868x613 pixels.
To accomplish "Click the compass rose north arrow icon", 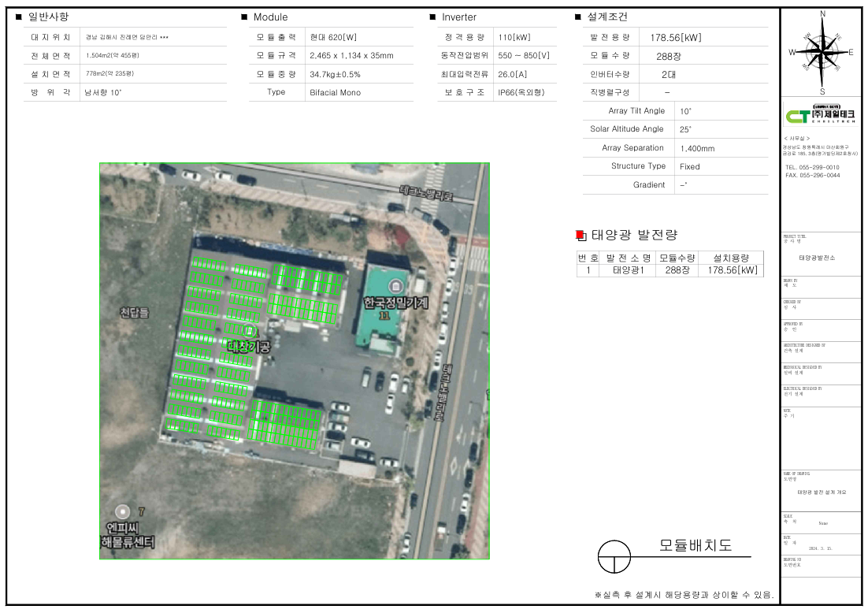I will pos(822,51).
